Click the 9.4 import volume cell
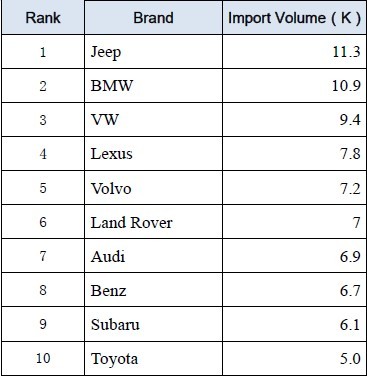Screen dimensions: 367x377 coord(294,120)
